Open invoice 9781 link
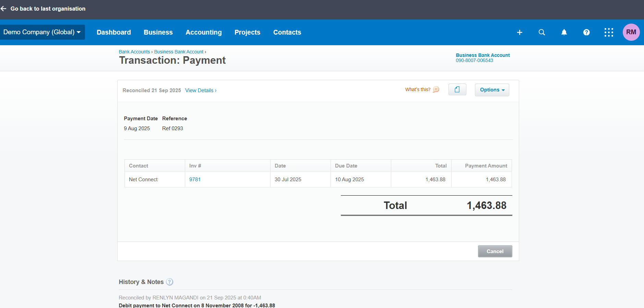The height and width of the screenshot is (308, 644). coord(195,180)
